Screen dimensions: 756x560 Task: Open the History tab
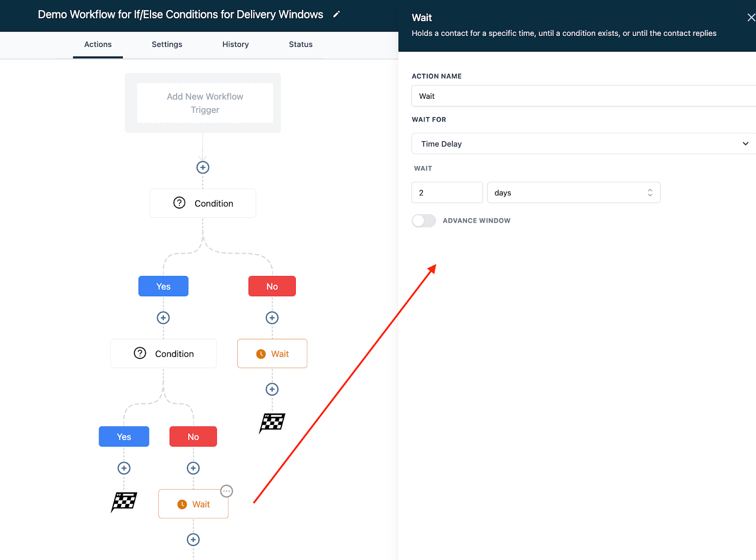[x=235, y=44]
